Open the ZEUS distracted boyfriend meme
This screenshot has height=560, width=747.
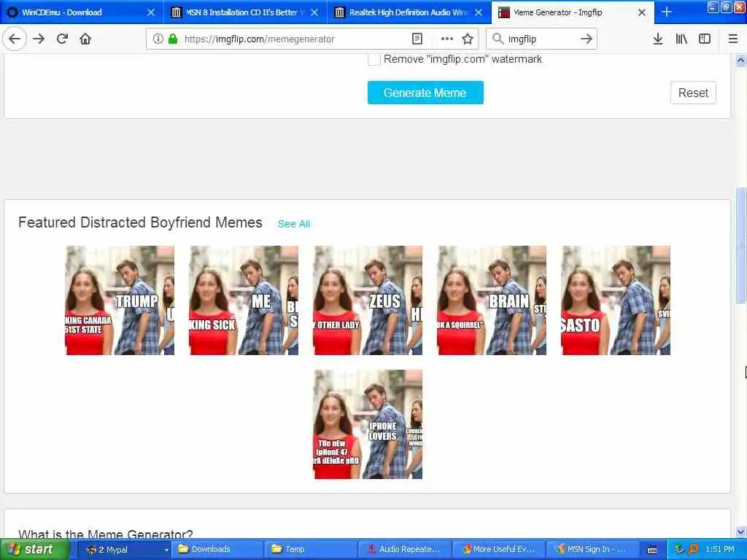[x=368, y=300]
